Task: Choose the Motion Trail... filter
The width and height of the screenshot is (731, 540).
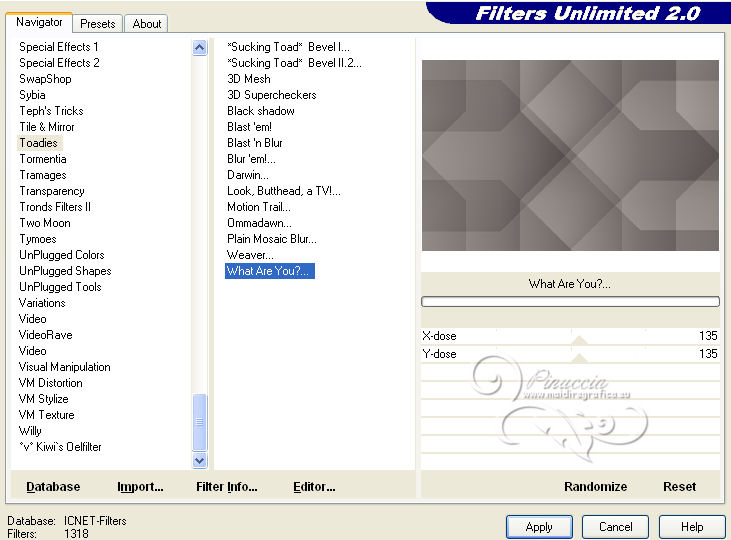Action: coord(259,207)
